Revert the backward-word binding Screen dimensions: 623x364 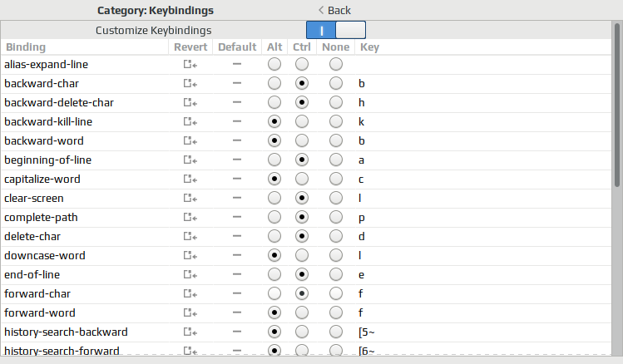(190, 140)
